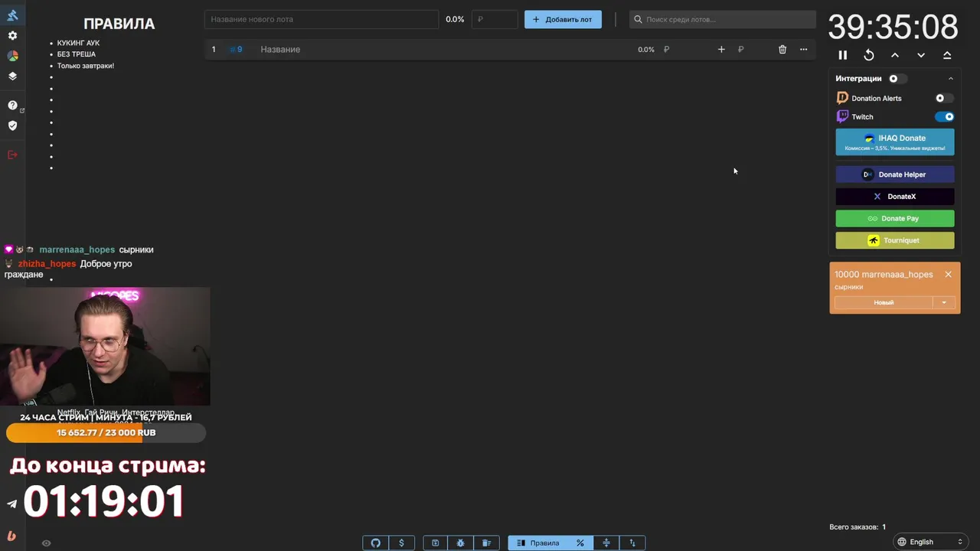The width and height of the screenshot is (980, 551).
Task: Add amount with lot row plus icon
Action: (x=721, y=49)
